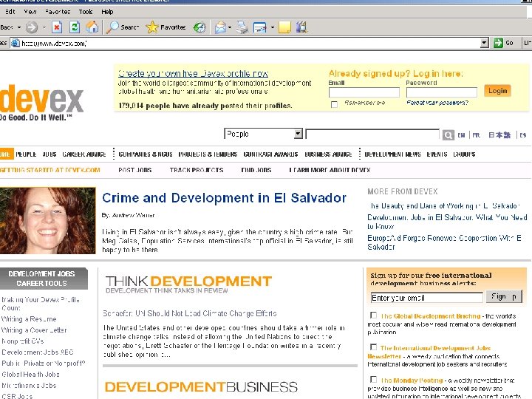Click the FIND JOBS link
Viewport: 532px width, 399px height.
[256, 170]
